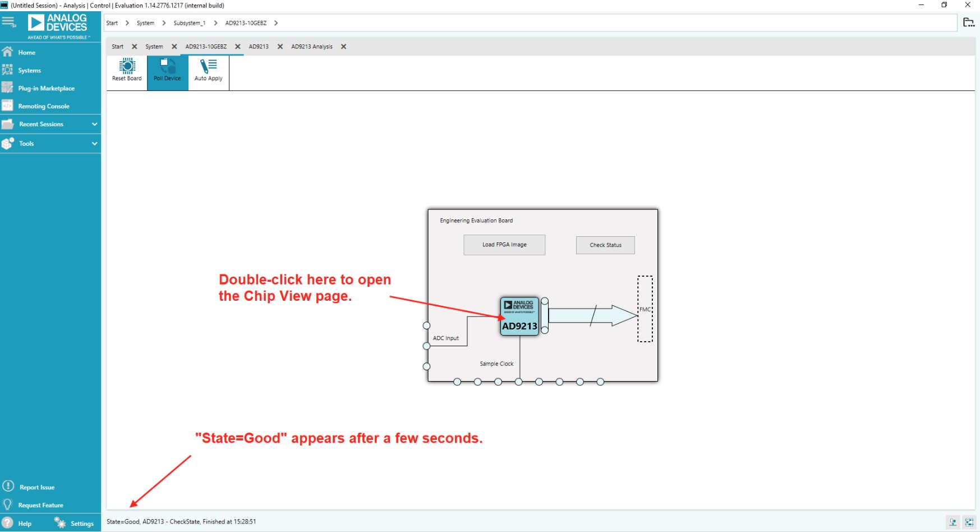Open the hamburger menu icon
Viewport: 980px width, 532px height.
[9, 22]
